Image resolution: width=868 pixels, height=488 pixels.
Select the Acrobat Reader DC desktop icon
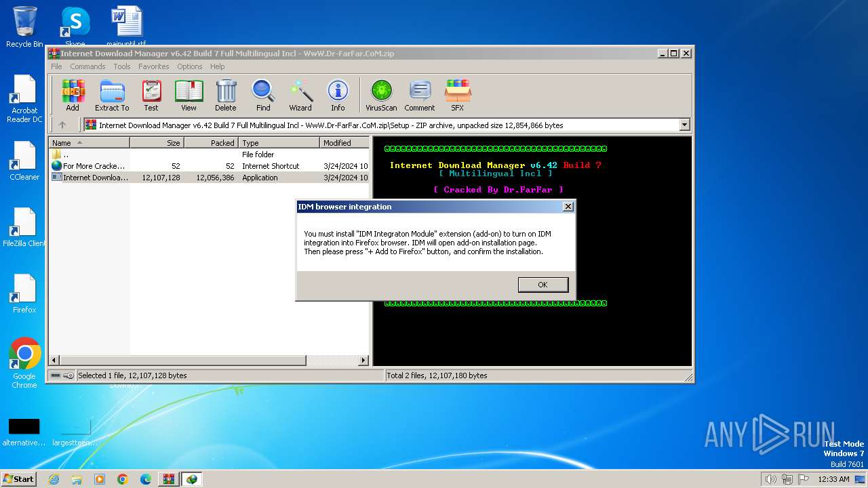pos(24,99)
